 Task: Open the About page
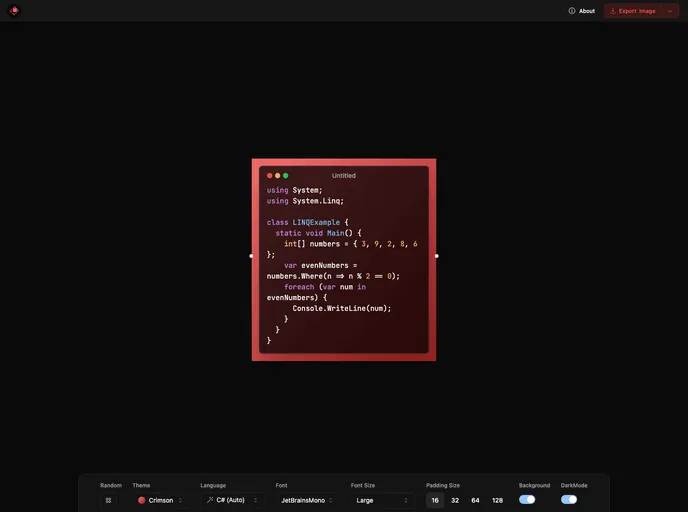(x=582, y=11)
